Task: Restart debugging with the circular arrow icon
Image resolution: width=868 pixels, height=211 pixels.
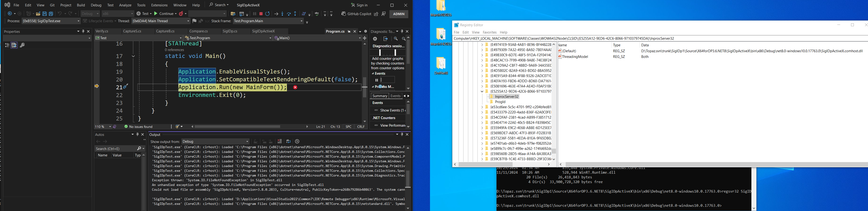Action: [x=268, y=14]
